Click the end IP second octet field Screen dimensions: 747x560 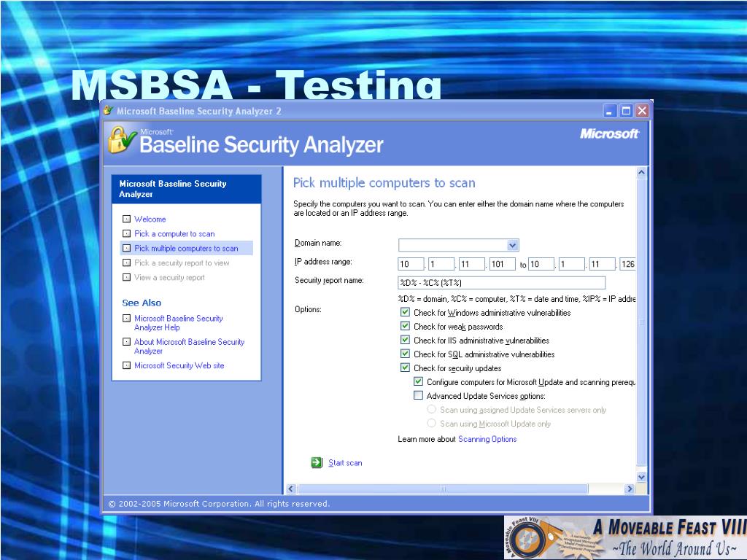pyautogui.click(x=572, y=264)
